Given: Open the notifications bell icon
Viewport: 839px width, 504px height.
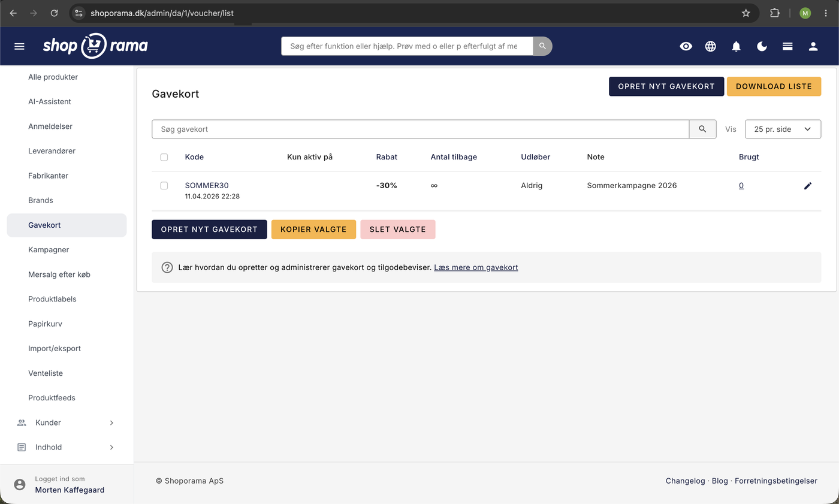Looking at the screenshot, I should coord(737,46).
